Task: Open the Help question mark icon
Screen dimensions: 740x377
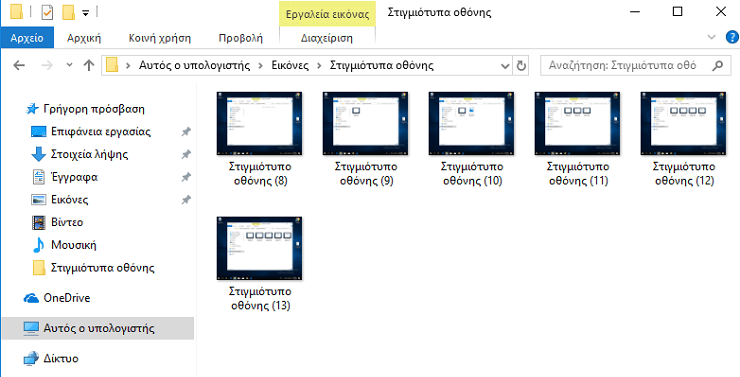Action: [x=732, y=37]
